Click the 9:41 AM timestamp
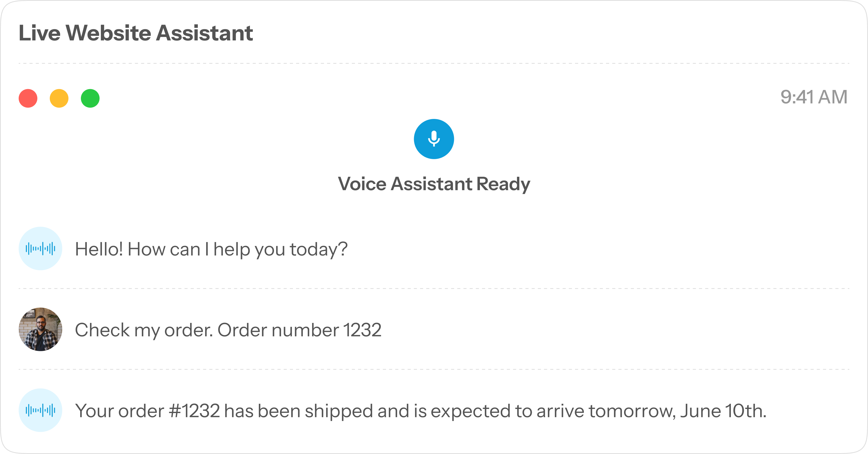Image resolution: width=868 pixels, height=454 pixels. click(813, 97)
